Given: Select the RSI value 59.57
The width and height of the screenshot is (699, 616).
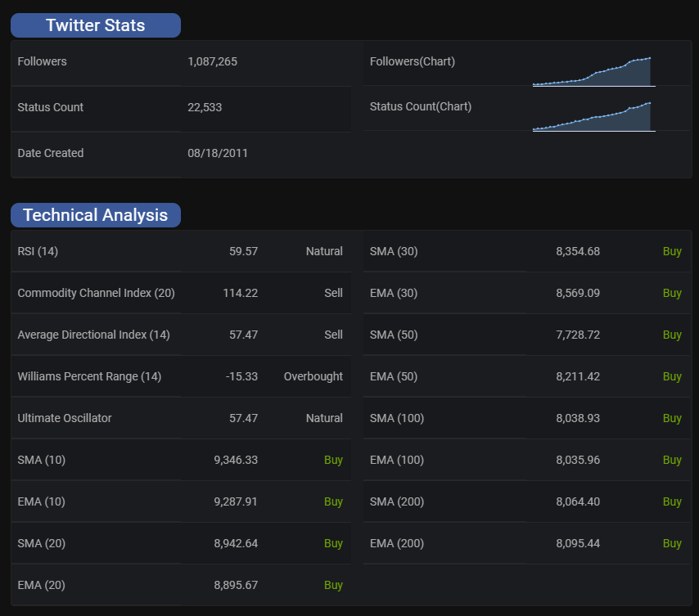Looking at the screenshot, I should click(243, 251).
